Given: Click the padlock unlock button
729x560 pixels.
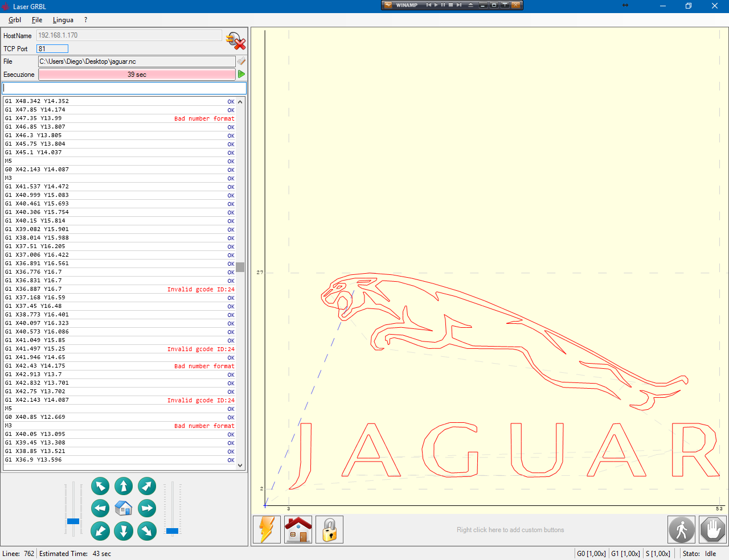Looking at the screenshot, I should point(329,529).
